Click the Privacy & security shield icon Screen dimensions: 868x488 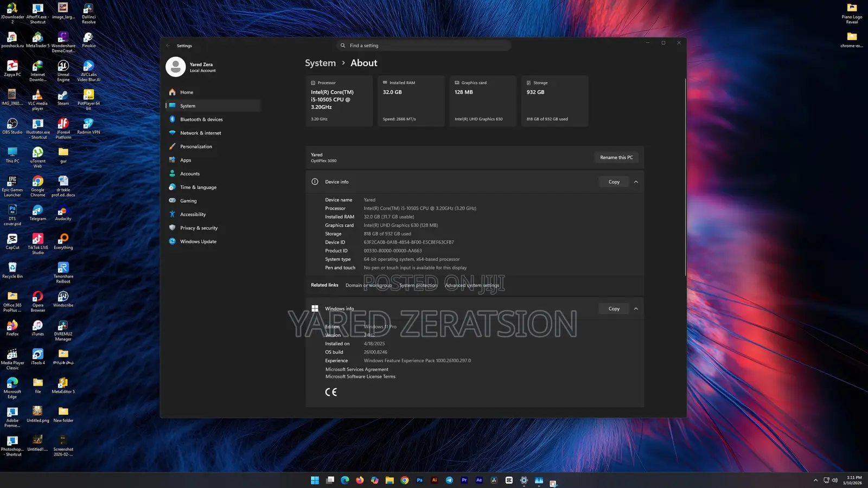173,228
